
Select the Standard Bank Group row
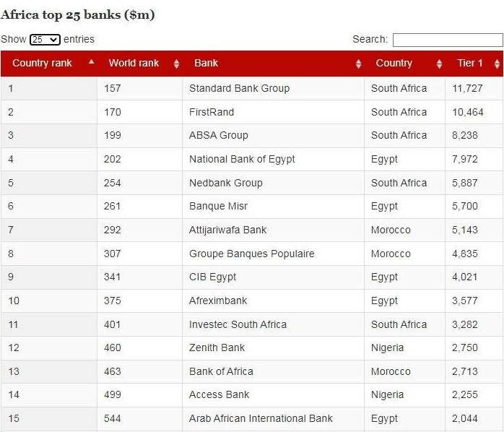(252, 88)
